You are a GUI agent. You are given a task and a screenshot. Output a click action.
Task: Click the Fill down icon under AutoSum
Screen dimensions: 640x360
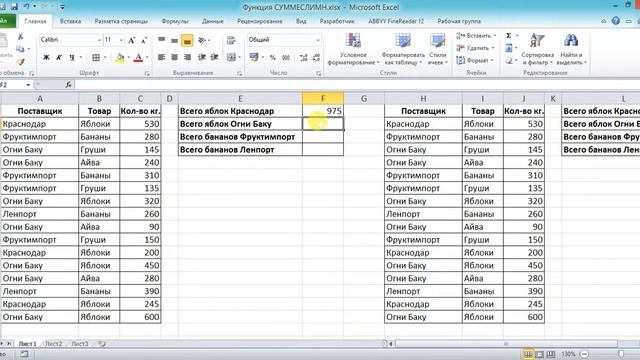[x=509, y=48]
